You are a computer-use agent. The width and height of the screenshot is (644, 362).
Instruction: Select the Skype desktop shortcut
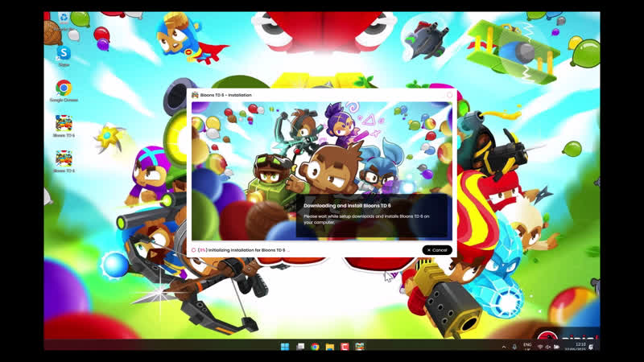tap(64, 56)
